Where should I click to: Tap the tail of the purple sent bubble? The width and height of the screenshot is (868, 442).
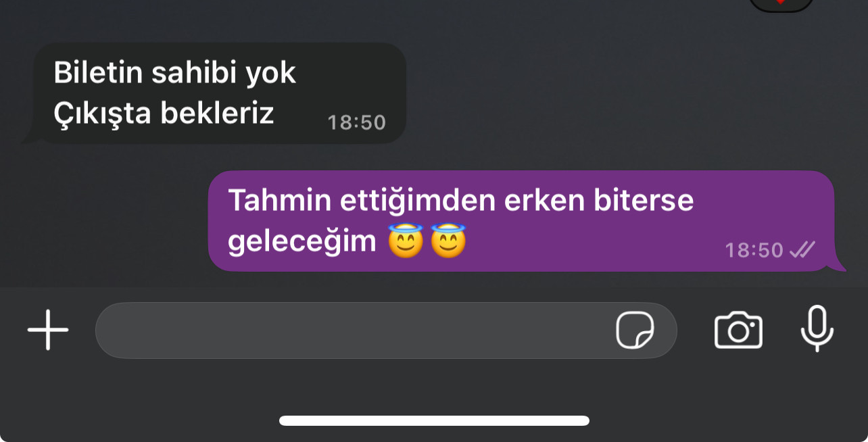coord(839,265)
